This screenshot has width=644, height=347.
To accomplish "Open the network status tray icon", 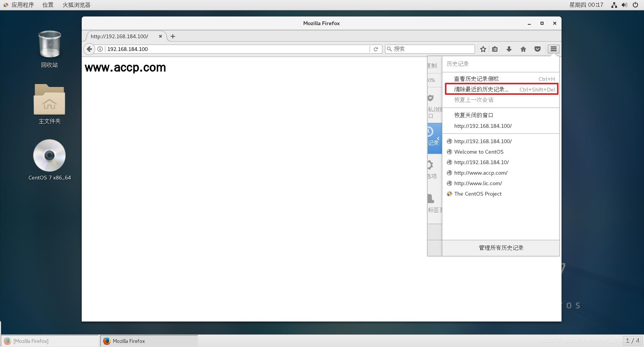I will [614, 5].
